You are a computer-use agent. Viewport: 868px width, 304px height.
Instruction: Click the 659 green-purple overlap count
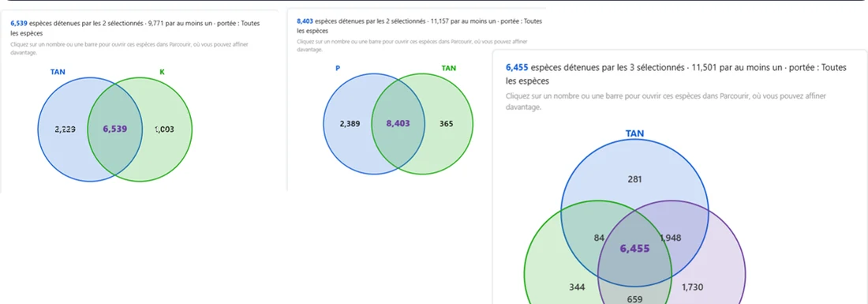(634, 299)
